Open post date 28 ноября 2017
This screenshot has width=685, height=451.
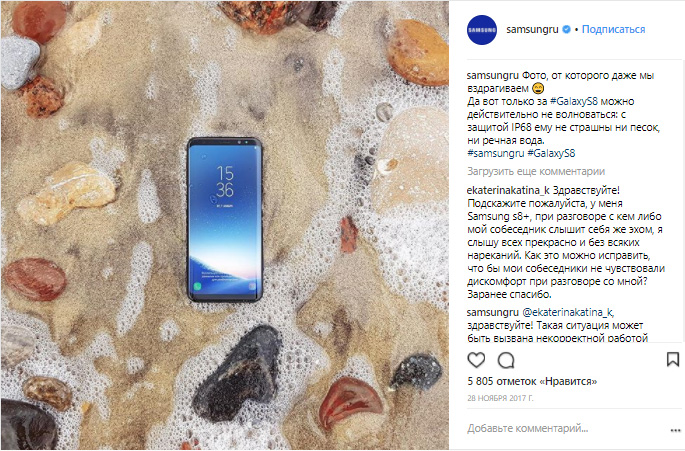[x=500, y=398]
